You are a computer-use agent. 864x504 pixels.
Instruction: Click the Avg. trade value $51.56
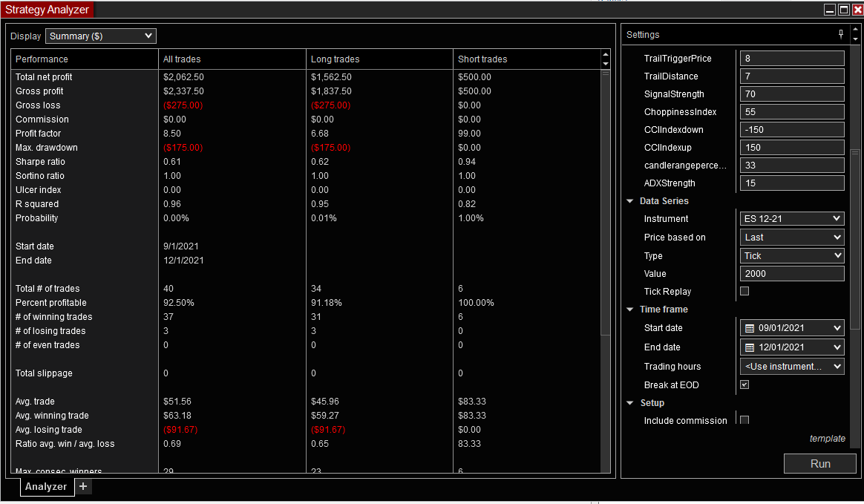(x=177, y=402)
